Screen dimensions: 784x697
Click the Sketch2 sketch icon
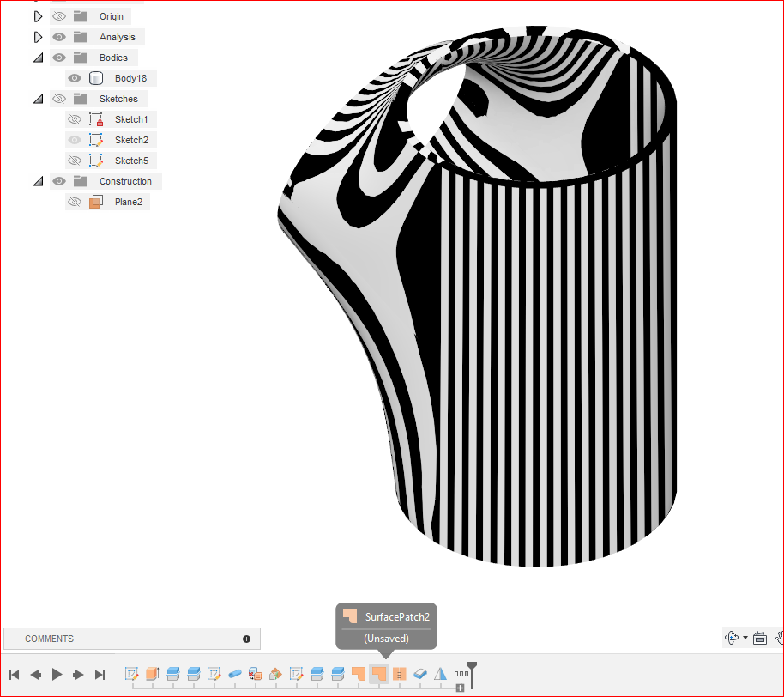96,140
